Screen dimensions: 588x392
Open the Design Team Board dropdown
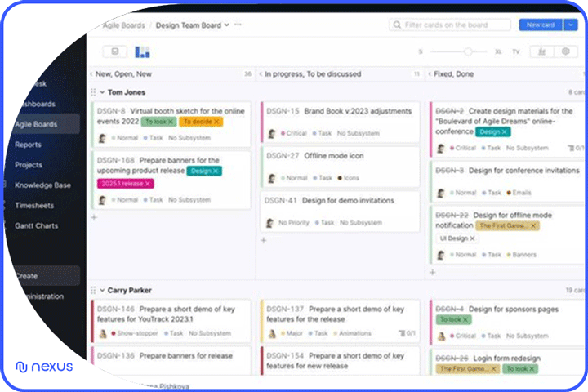pyautogui.click(x=226, y=25)
